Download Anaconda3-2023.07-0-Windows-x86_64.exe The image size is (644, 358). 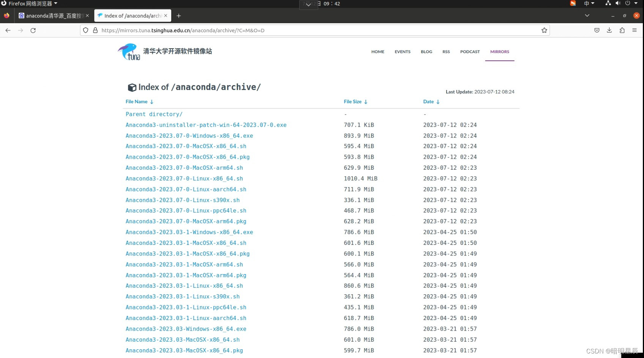(x=189, y=136)
